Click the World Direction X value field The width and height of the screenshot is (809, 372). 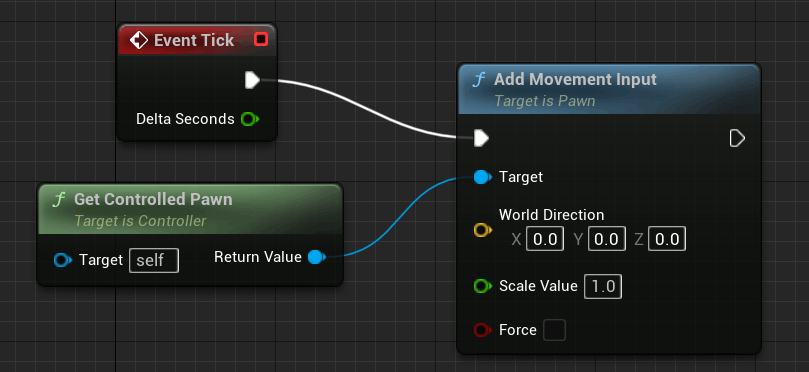tap(545, 239)
